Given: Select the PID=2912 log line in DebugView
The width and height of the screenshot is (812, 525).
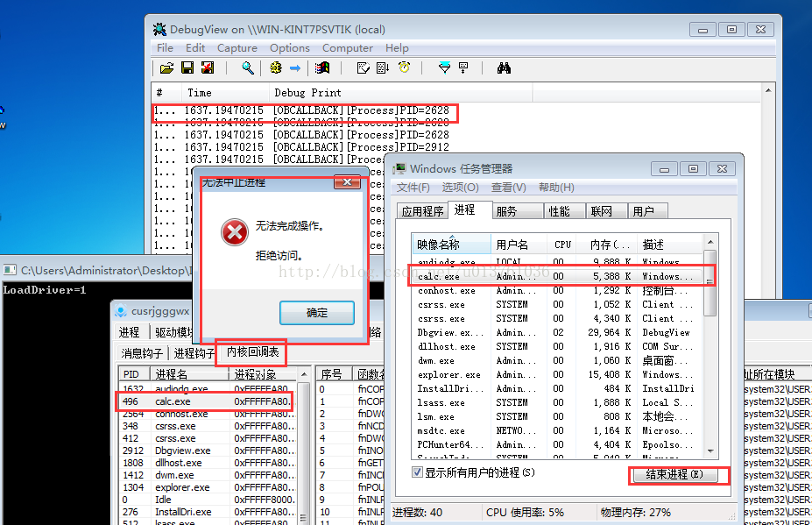Looking at the screenshot, I should click(x=302, y=147).
